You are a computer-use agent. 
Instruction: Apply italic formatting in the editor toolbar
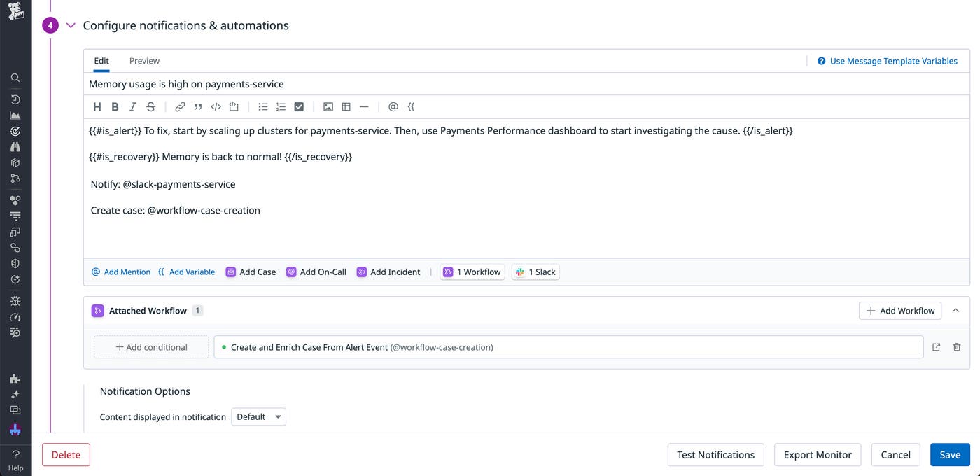[132, 106]
